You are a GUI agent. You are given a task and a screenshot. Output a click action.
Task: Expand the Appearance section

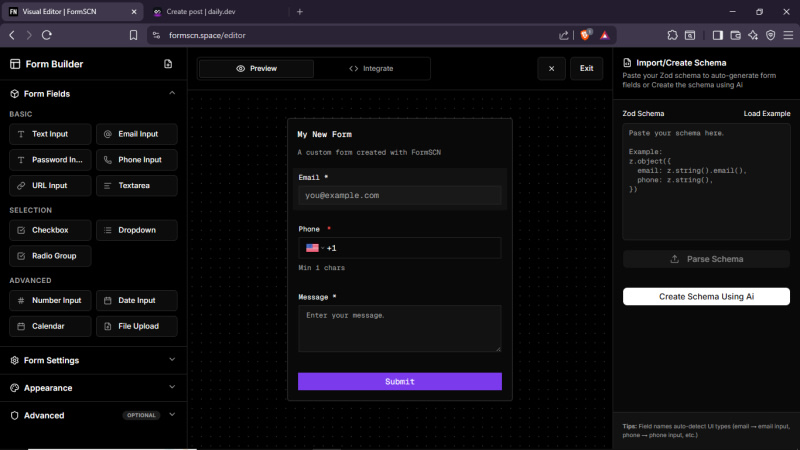click(172, 387)
